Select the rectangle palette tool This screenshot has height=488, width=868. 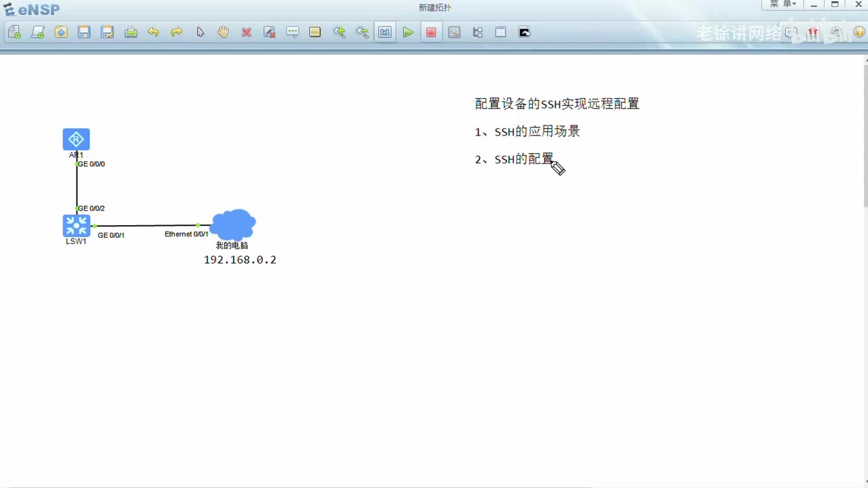point(315,32)
